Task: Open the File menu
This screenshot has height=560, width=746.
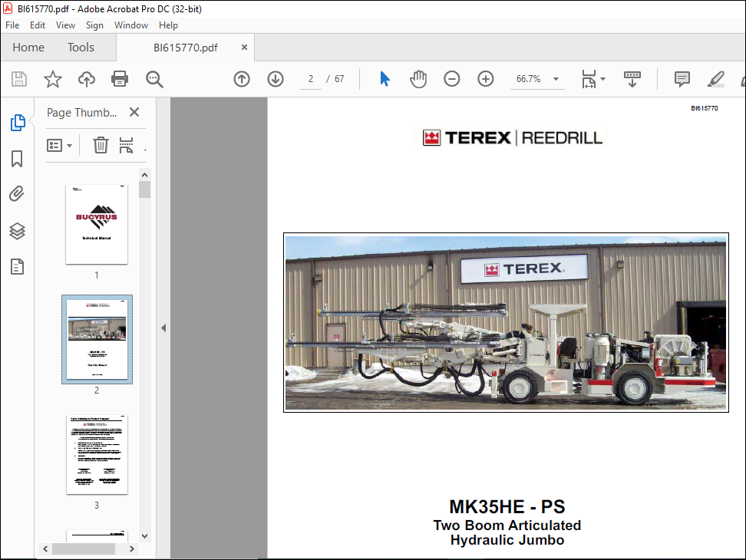Action: (x=12, y=25)
